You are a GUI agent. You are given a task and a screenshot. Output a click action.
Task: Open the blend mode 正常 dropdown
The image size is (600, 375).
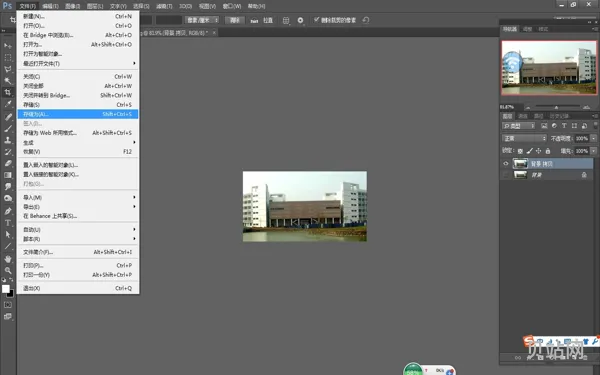click(x=524, y=139)
